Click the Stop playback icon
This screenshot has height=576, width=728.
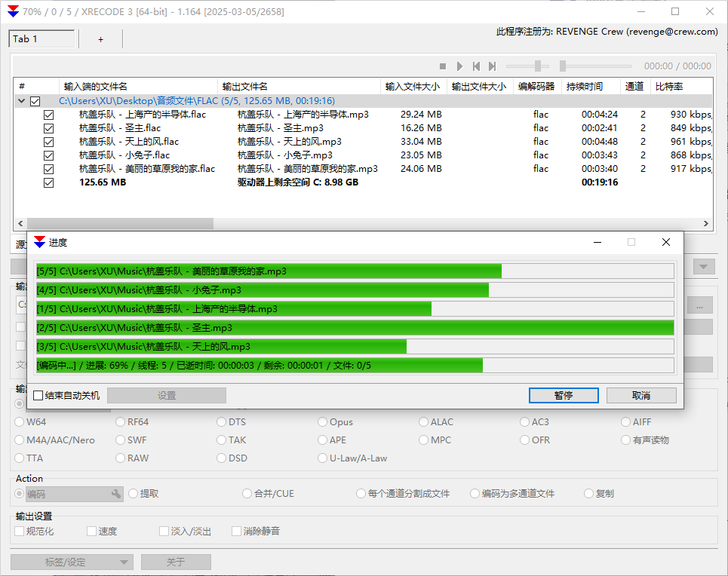coord(442,66)
